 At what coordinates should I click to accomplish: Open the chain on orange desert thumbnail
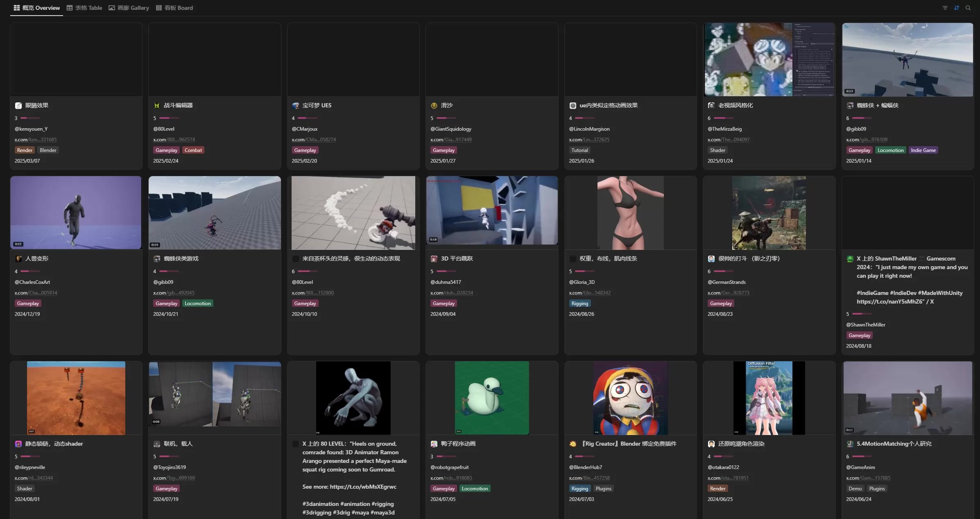click(x=76, y=398)
